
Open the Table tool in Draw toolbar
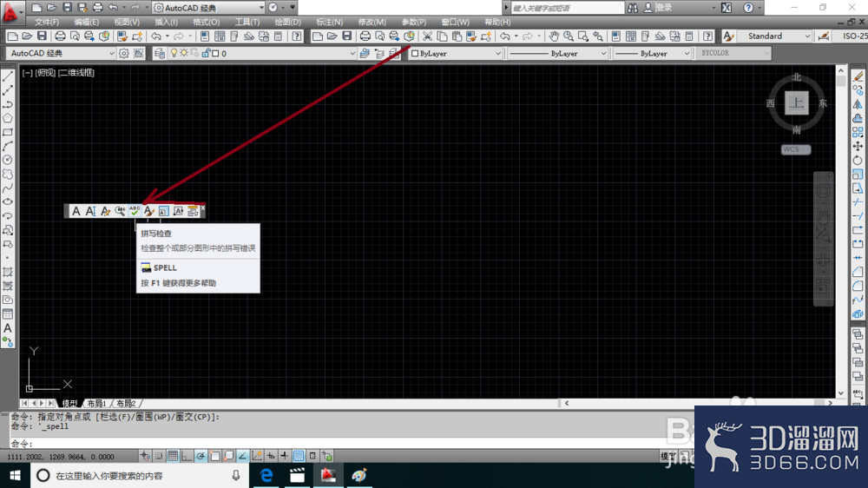point(8,314)
